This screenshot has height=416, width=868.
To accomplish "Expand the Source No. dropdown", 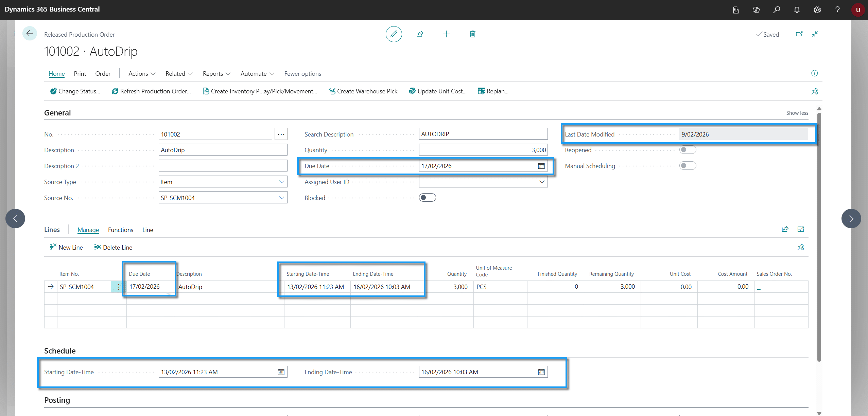I will click(x=281, y=198).
